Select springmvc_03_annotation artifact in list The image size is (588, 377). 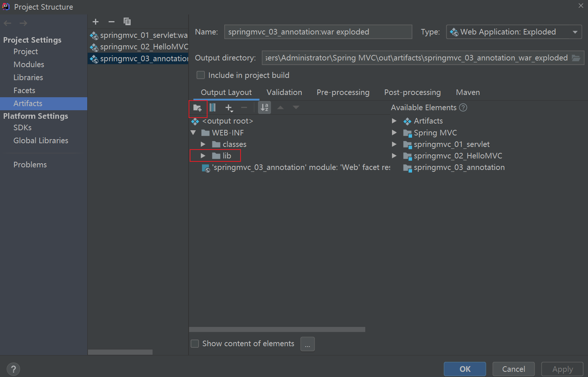pos(138,59)
